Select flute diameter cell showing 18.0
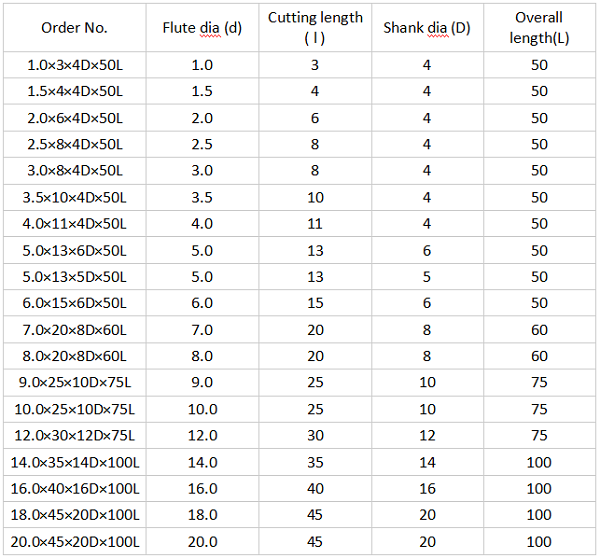Viewport: 600px width, 558px height. pos(202,516)
